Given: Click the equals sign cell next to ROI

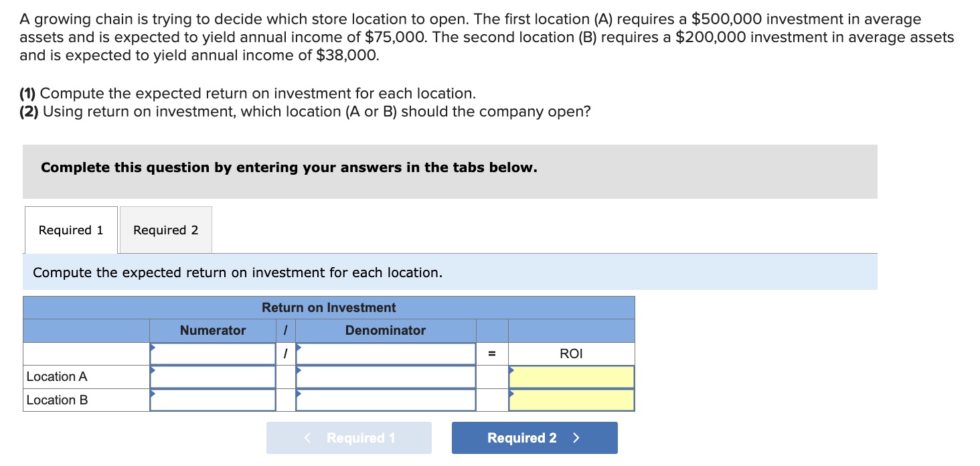Looking at the screenshot, I should [492, 354].
